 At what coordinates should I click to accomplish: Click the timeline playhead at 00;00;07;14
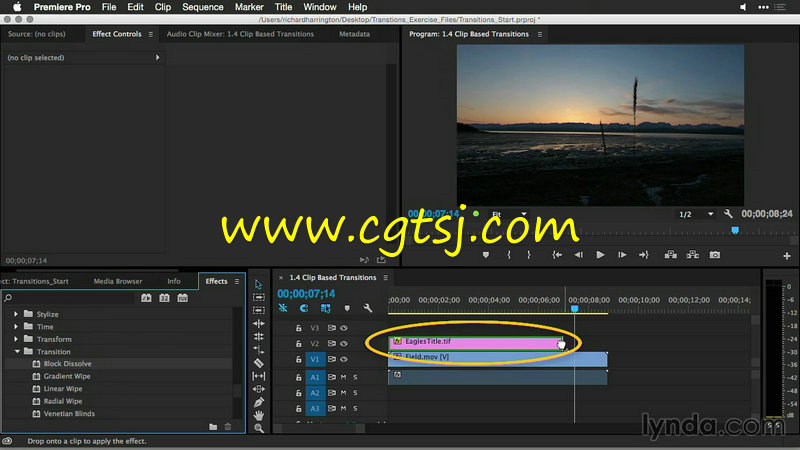(574, 309)
